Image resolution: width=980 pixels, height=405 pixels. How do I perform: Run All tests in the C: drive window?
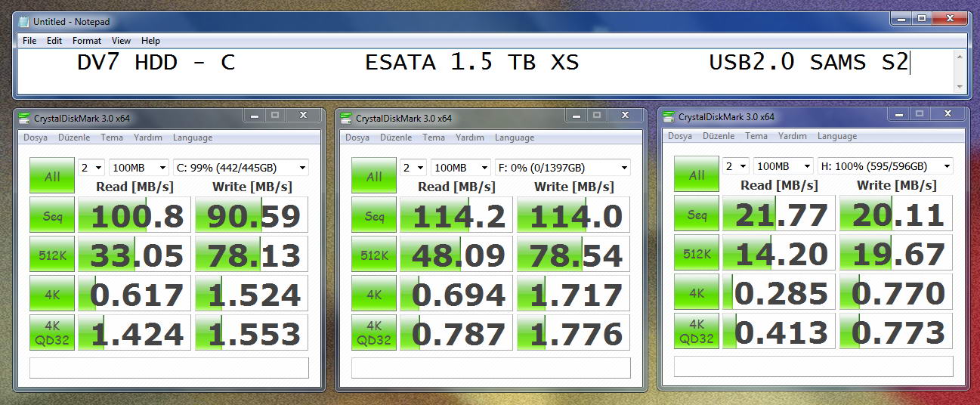point(52,176)
